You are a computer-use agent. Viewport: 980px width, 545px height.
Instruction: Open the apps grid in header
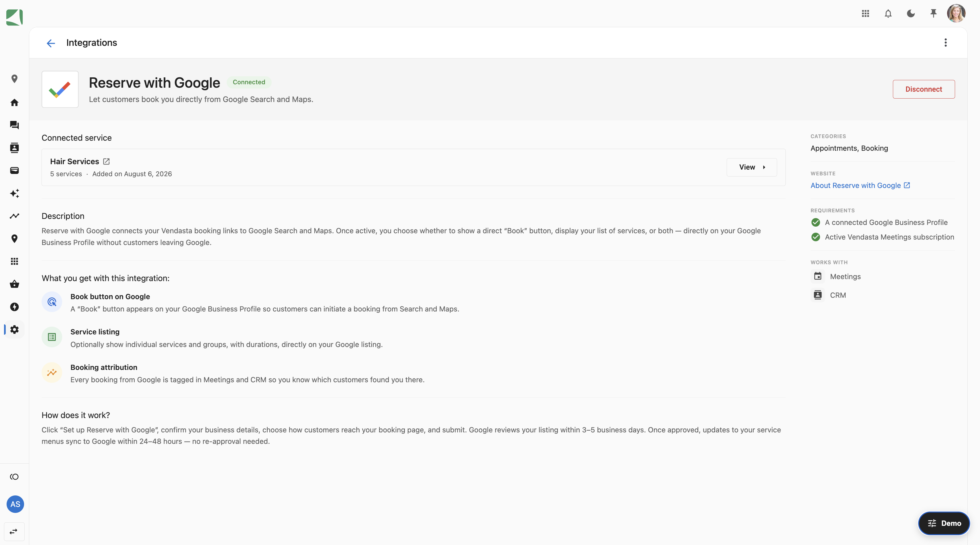click(x=865, y=14)
